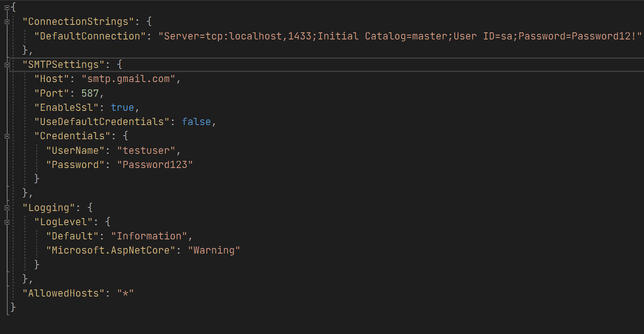Click the AllowedHosts key

point(63,293)
